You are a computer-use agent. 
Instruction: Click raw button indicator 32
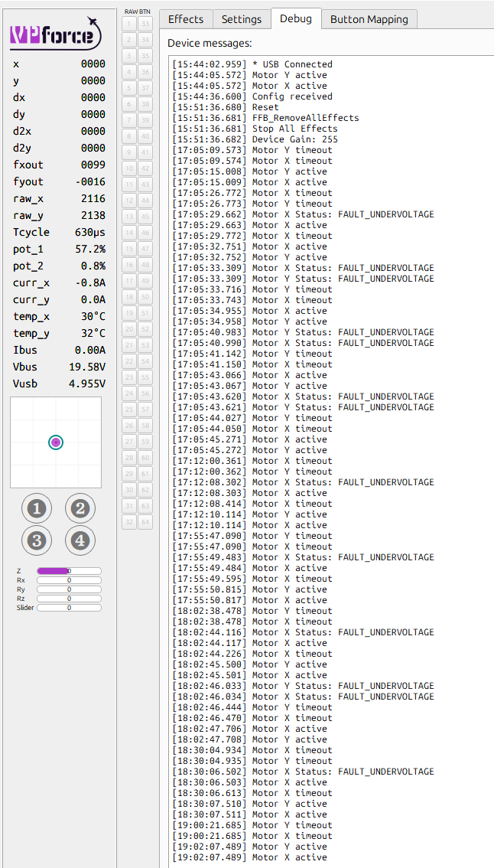point(129,522)
